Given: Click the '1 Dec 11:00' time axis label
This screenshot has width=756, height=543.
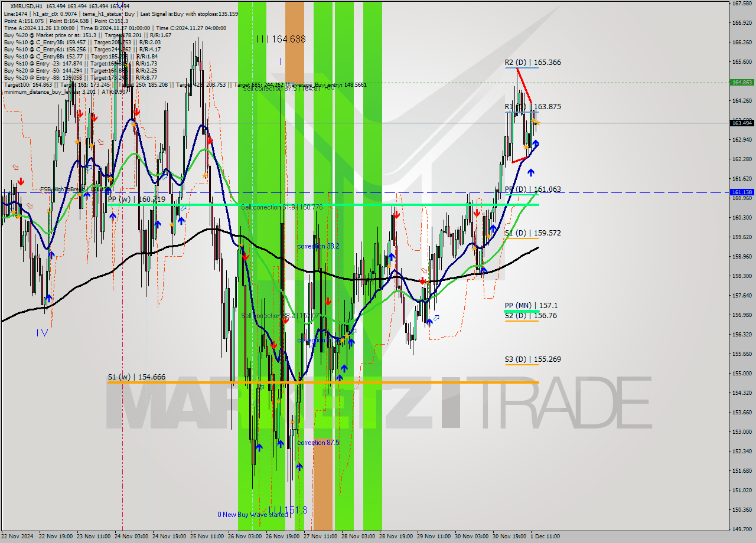Looking at the screenshot, I should coord(545,537).
